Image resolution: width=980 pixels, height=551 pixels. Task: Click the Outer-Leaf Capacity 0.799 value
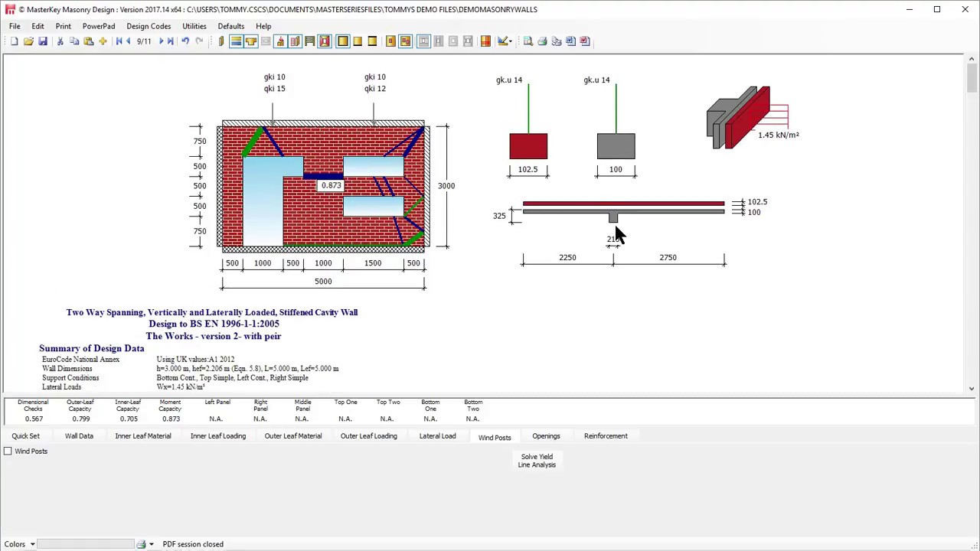[80, 419]
